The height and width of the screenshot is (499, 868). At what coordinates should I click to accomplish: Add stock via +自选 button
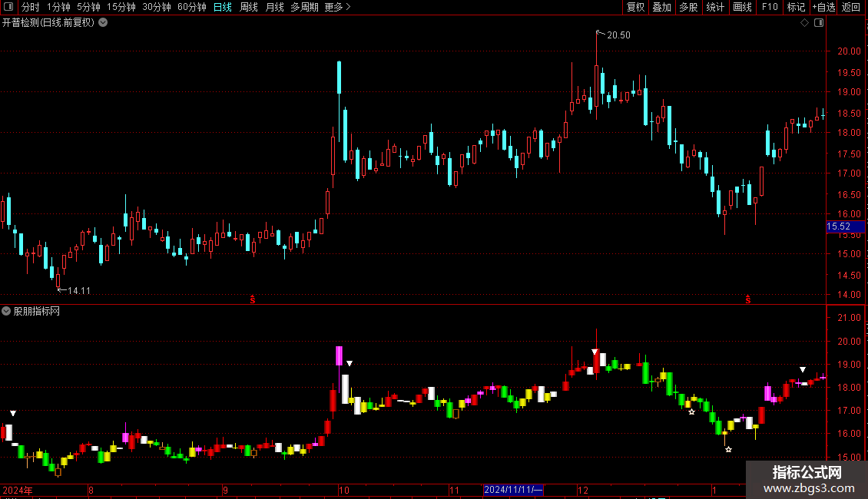823,7
